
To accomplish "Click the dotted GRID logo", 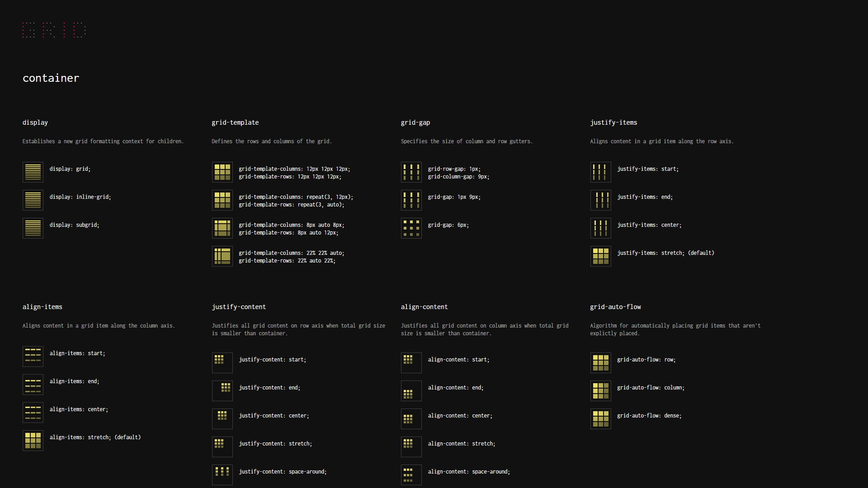I will [x=54, y=30].
